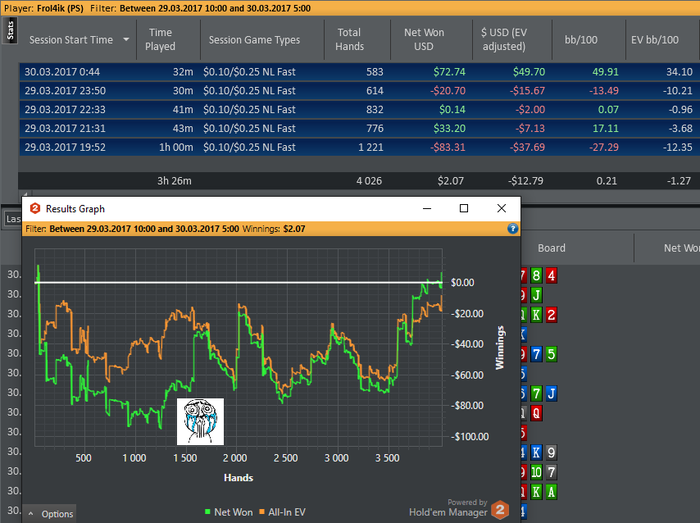The image size is (700, 523).
Task: Click the Winnings: $2.07 filter text
Action: (274, 229)
